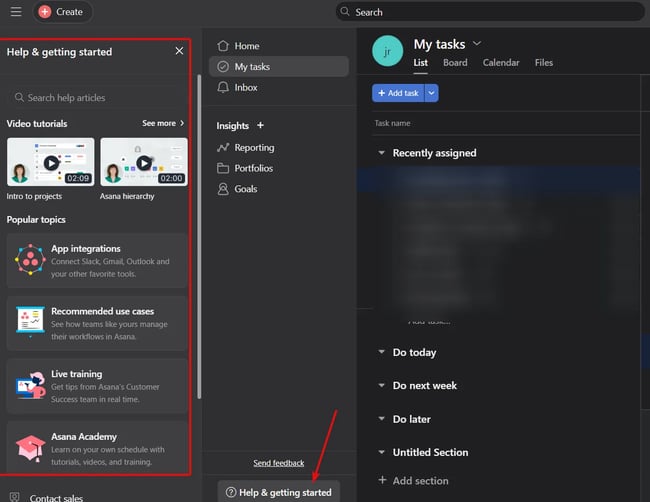
Task: Click the Create button
Action: pyautogui.click(x=62, y=12)
